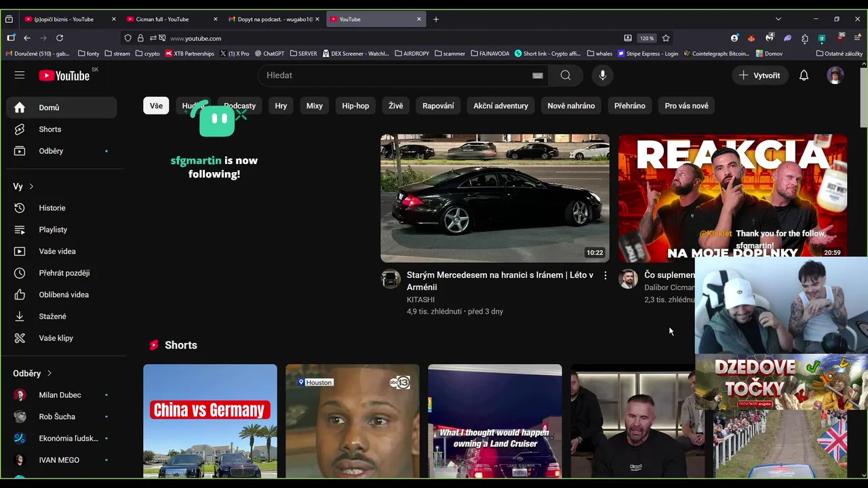
Task: Open the browser application menu
Action: click(x=857, y=38)
